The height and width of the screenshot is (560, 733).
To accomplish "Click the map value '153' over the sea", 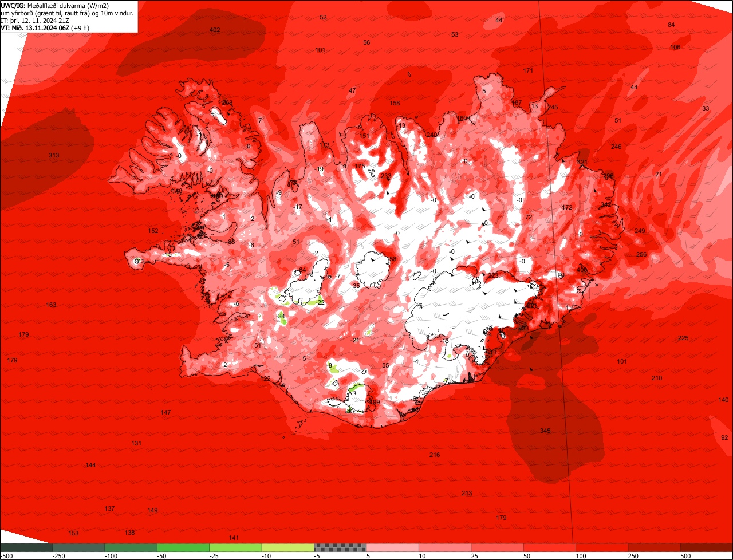I will (x=73, y=534).
